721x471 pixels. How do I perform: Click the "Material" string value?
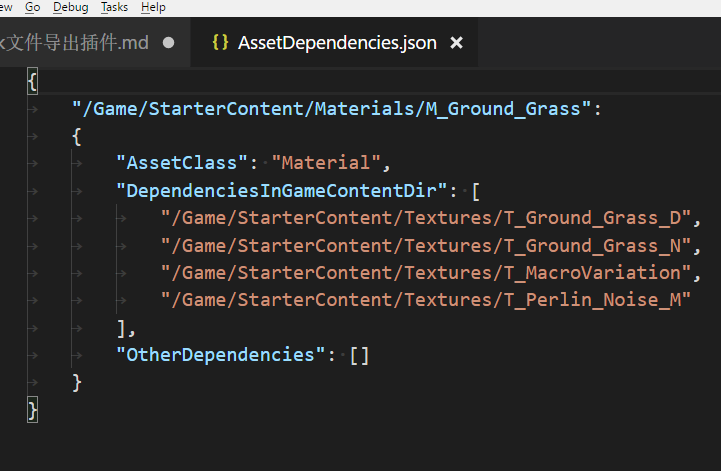coord(326,163)
